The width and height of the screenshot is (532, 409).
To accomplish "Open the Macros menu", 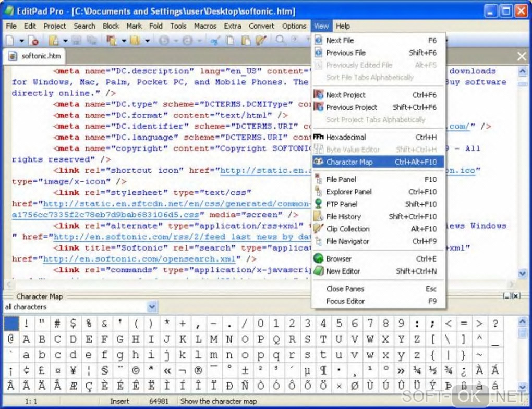I will (x=205, y=26).
